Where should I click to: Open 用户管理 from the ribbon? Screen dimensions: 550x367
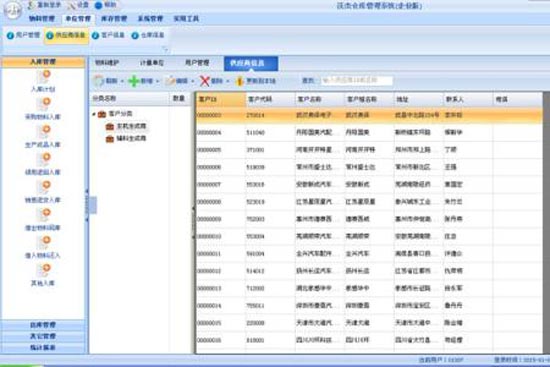point(24,35)
